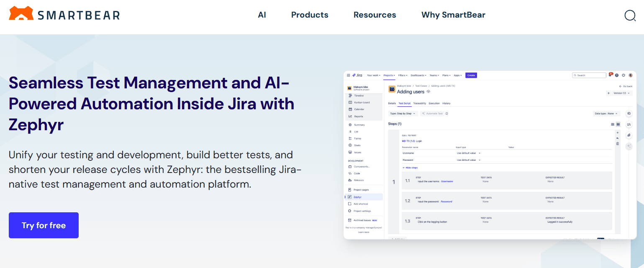Switch to the Traceability tab

pos(420,103)
